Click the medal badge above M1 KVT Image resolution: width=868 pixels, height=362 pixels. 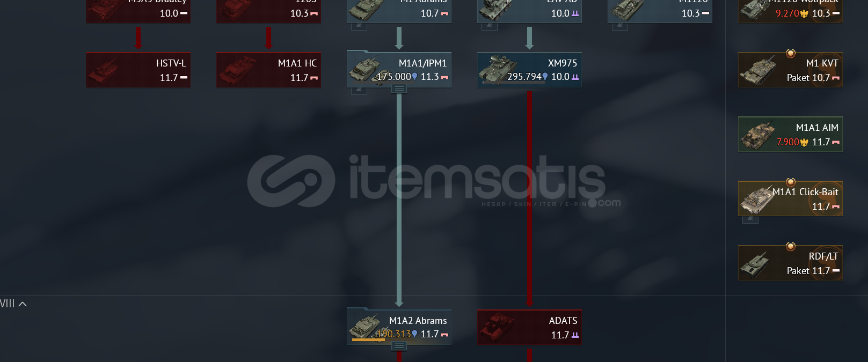point(790,53)
